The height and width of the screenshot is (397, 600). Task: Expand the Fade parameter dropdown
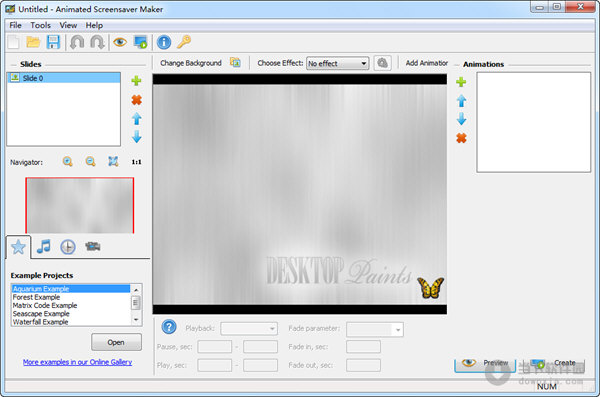[398, 330]
